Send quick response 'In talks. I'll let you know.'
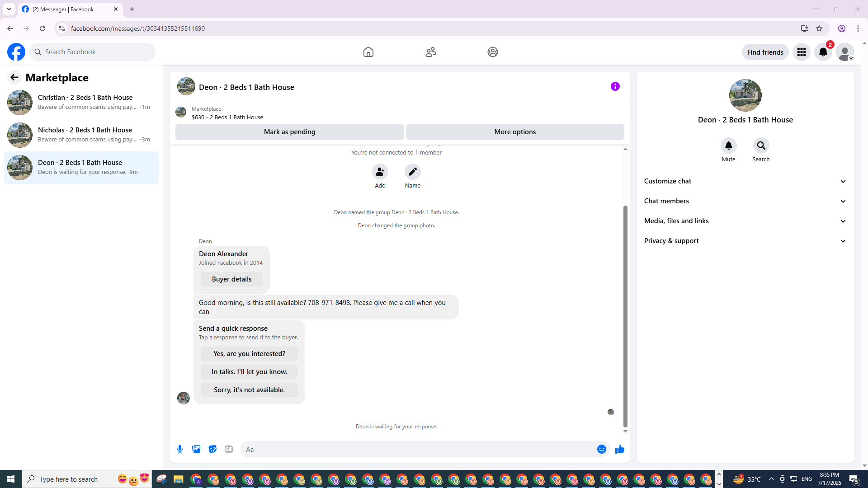The image size is (868, 488). 249,372
